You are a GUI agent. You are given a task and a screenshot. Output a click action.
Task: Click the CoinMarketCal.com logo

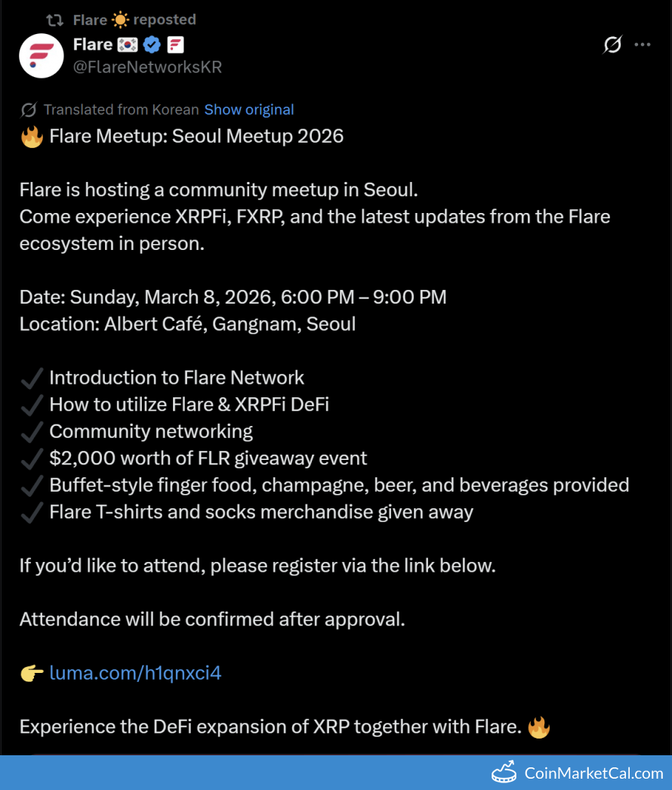coord(578,773)
